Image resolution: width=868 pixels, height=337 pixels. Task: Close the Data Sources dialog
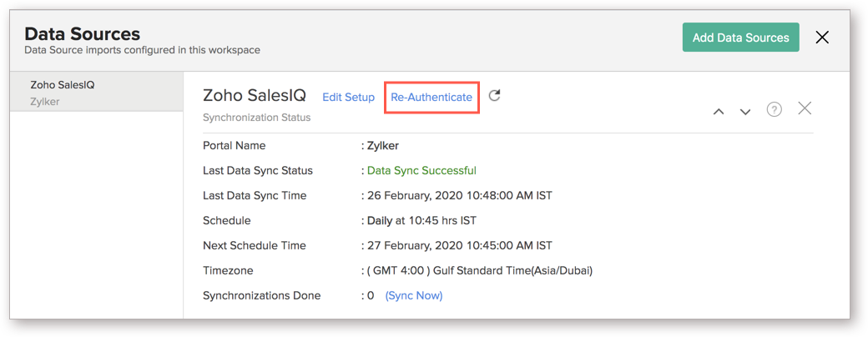[x=822, y=38]
